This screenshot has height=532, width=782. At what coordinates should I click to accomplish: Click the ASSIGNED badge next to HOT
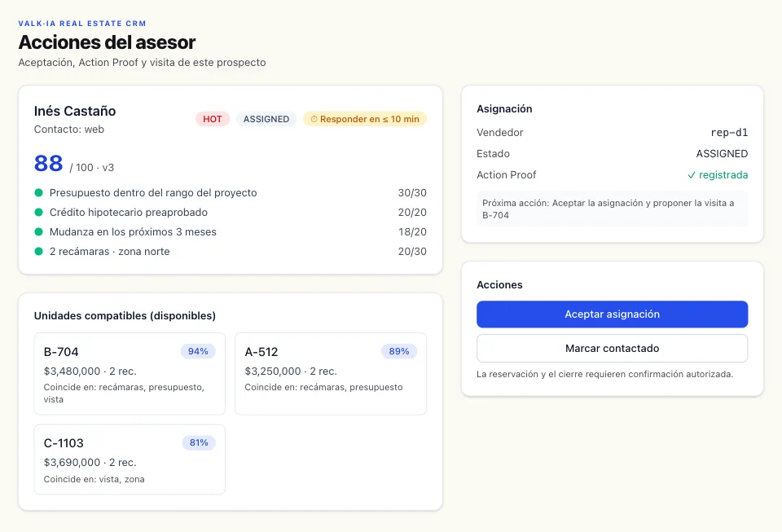266,119
